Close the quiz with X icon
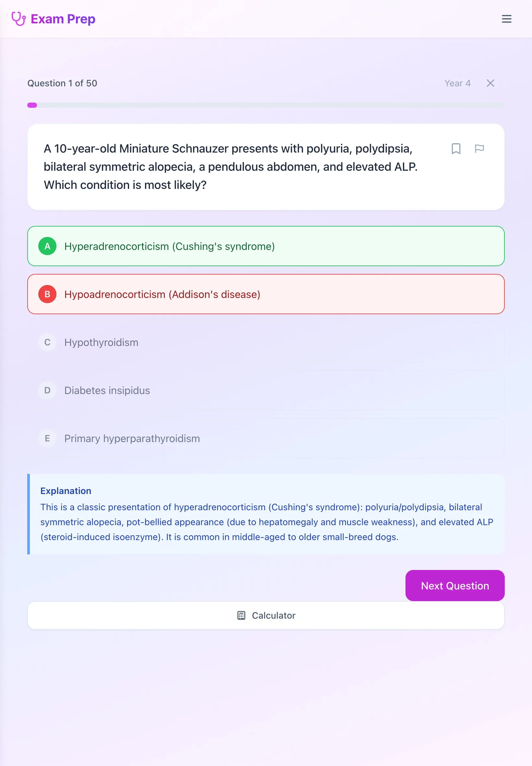Screen dimensions: 532x766 (x=490, y=83)
